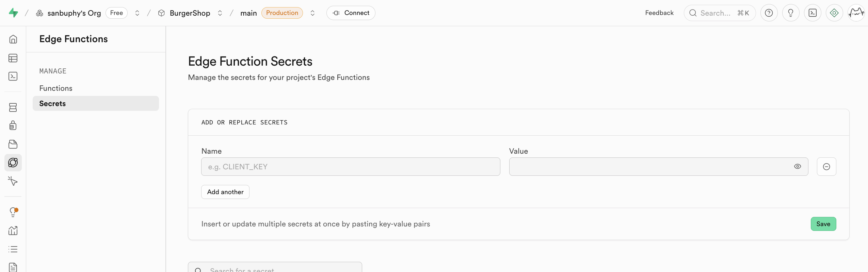Open the Storage sidebar icon
The image size is (868, 272).
[x=13, y=144]
